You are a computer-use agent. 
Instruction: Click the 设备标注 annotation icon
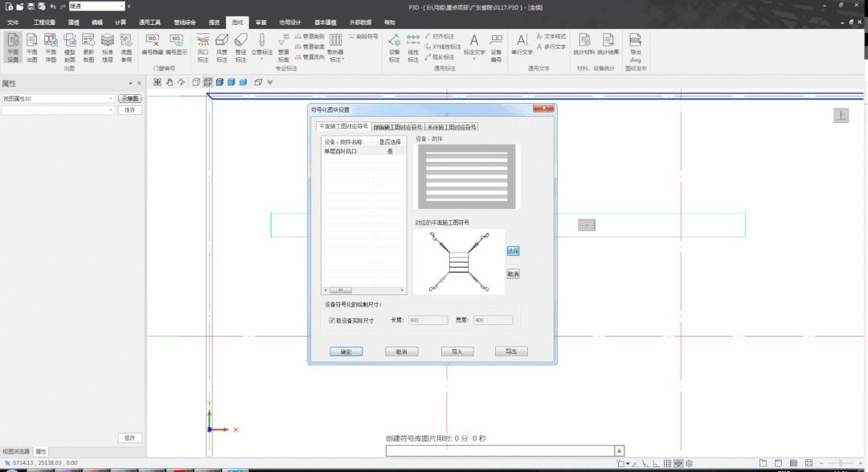(x=394, y=47)
